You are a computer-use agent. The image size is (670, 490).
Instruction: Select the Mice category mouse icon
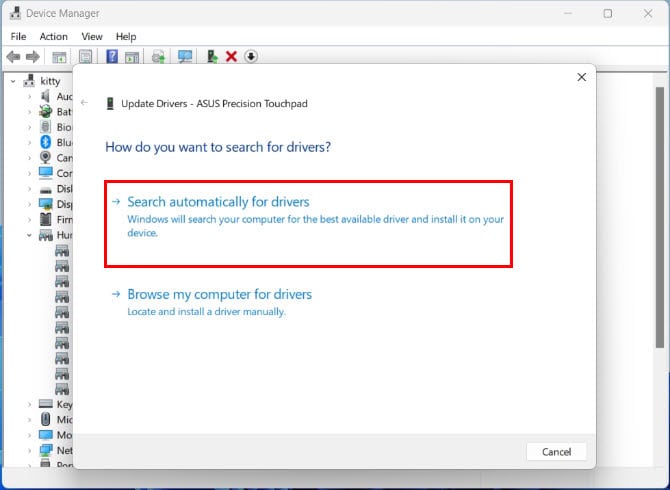pyautogui.click(x=45, y=419)
